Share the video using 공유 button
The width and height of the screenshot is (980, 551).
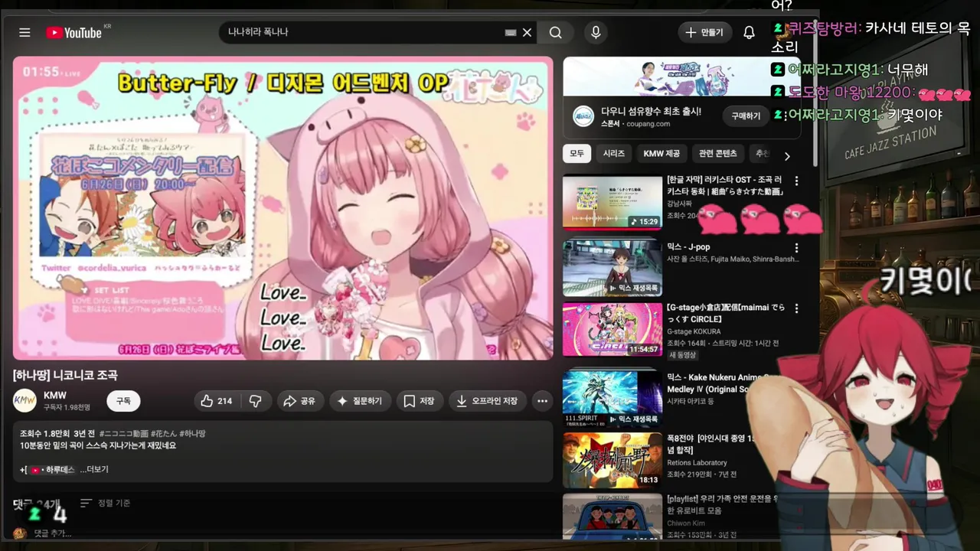pyautogui.click(x=299, y=401)
